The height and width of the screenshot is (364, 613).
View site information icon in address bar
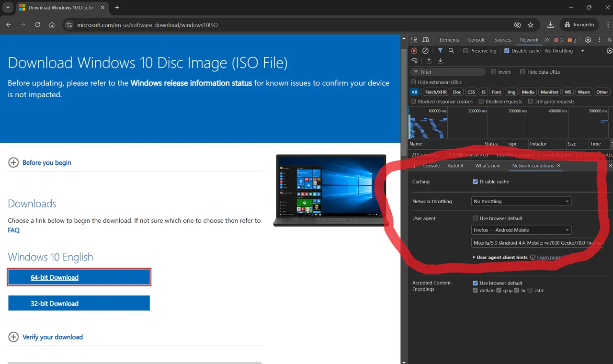68,25
